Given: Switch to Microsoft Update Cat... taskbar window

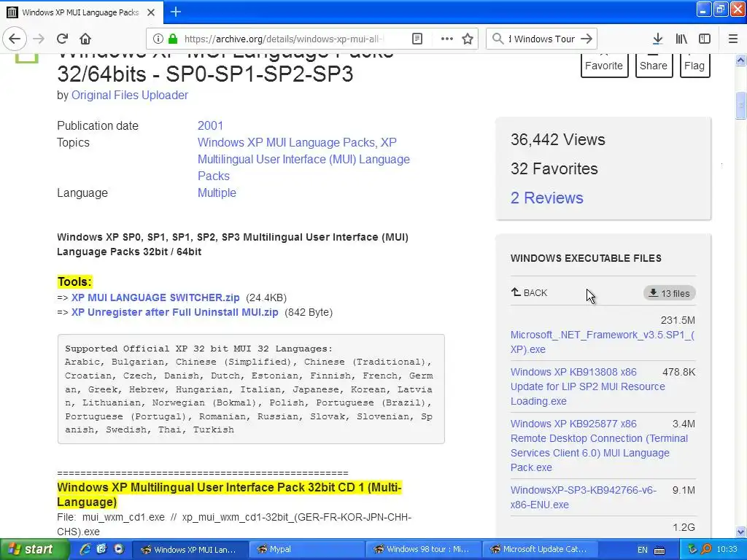Looking at the screenshot, I should [541, 550].
